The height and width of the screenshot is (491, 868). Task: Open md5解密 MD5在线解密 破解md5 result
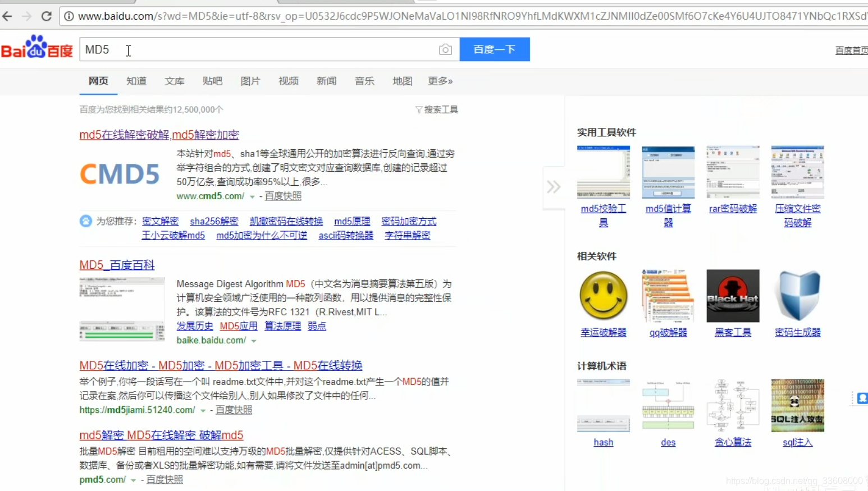[x=161, y=435]
